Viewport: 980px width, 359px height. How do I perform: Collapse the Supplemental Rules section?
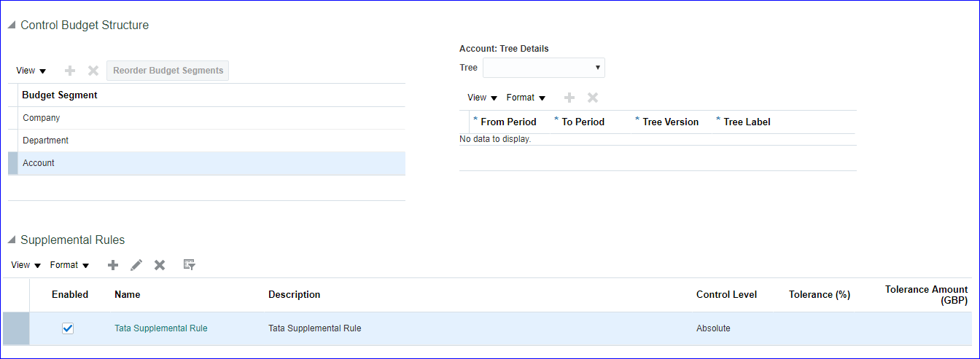12,240
